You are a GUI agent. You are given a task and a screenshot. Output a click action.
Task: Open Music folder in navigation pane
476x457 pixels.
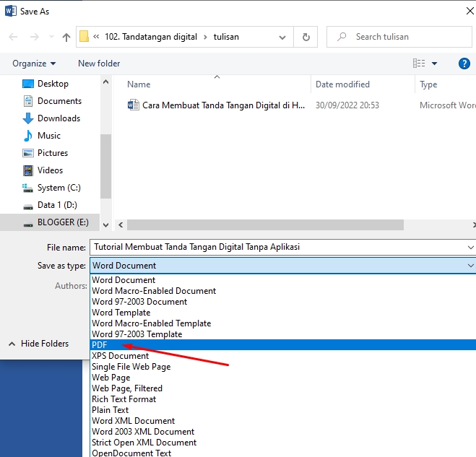(x=42, y=136)
